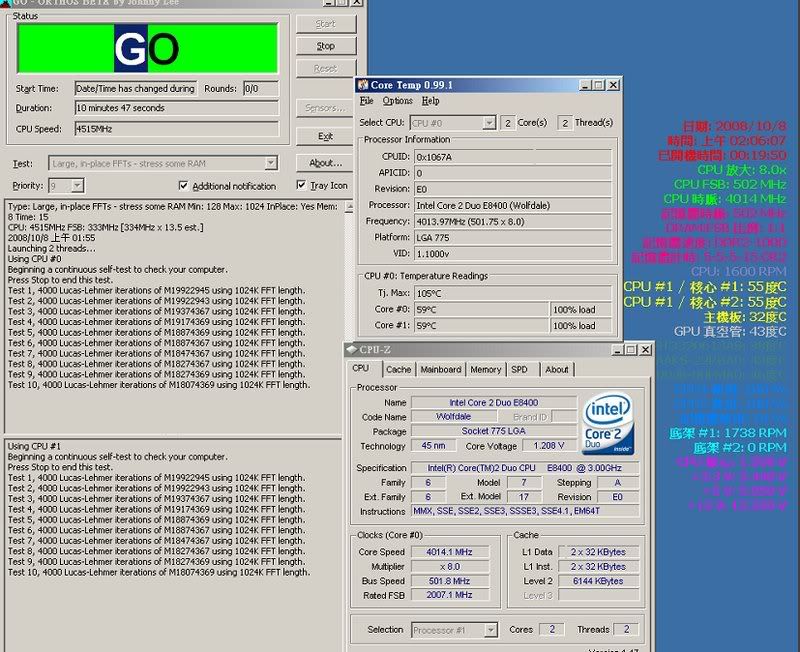800x652 pixels.
Task: Click the CPU-Z title bar icon
Action: 351,350
